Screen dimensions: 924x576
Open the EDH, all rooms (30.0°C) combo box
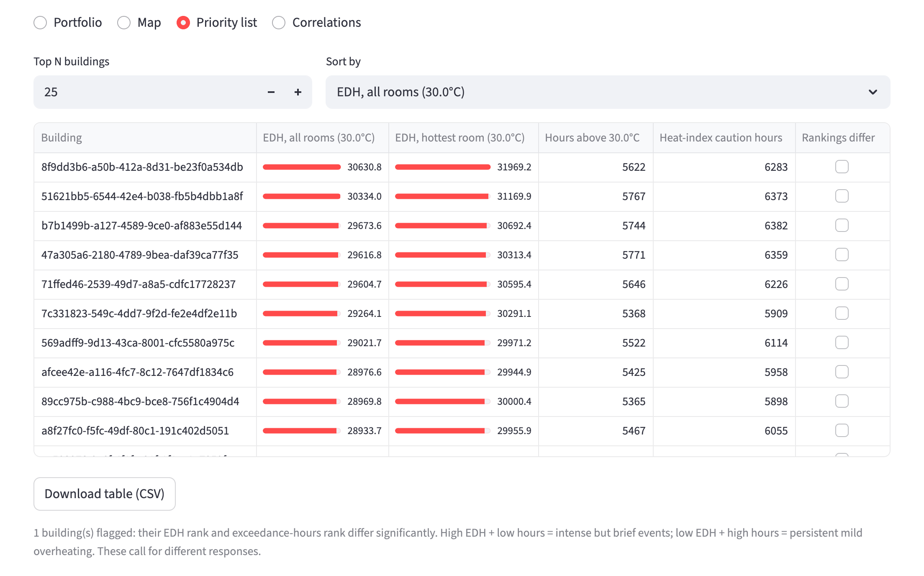(x=608, y=92)
